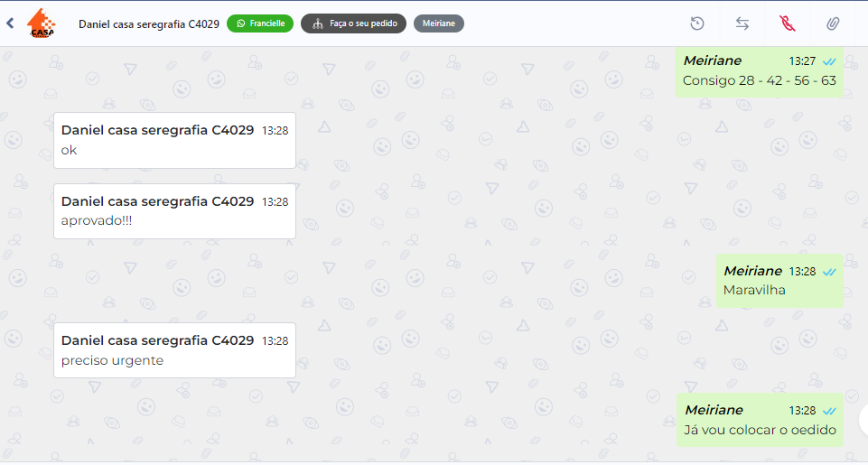Toggle the red muted microphone icon
868x465 pixels.
(x=788, y=23)
